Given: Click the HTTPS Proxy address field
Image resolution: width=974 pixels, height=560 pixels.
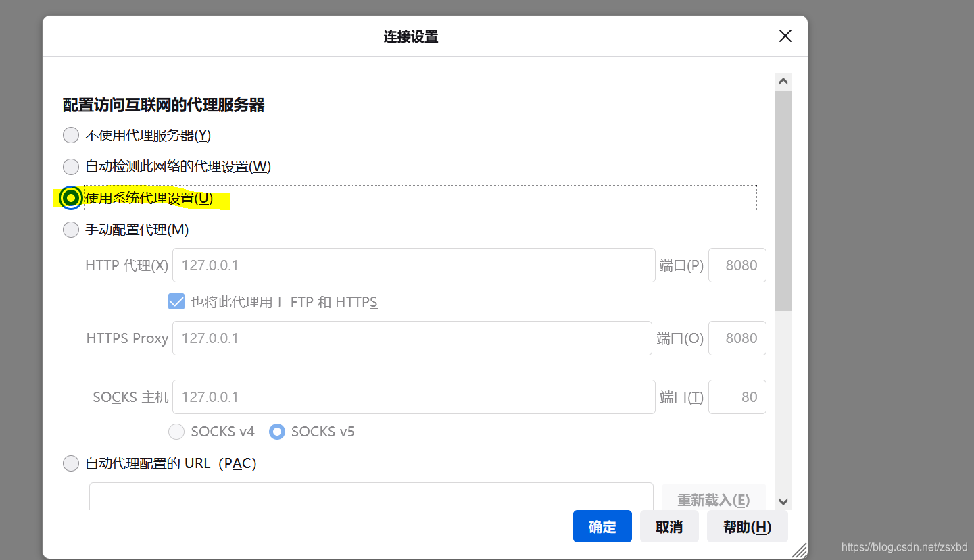Looking at the screenshot, I should click(412, 338).
